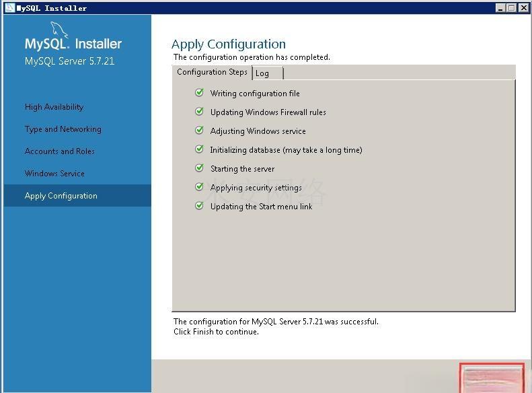Open Accounts and Roles step
Image resolution: width=532 pixels, height=393 pixels.
point(60,151)
